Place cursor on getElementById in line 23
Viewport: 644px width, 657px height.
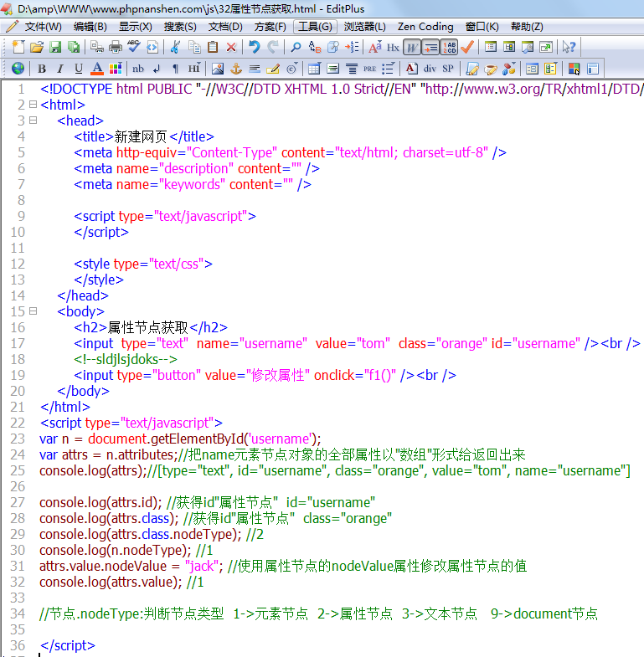click(197, 439)
